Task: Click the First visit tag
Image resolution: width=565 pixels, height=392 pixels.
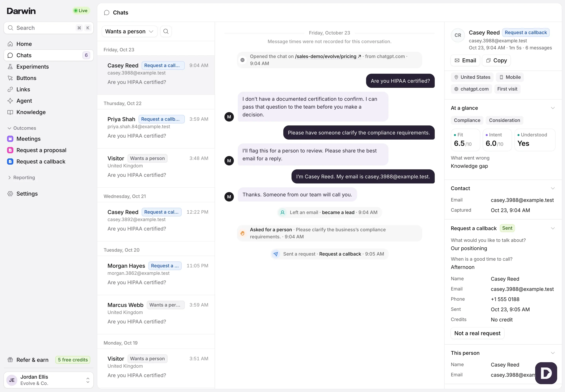Action: (507, 89)
